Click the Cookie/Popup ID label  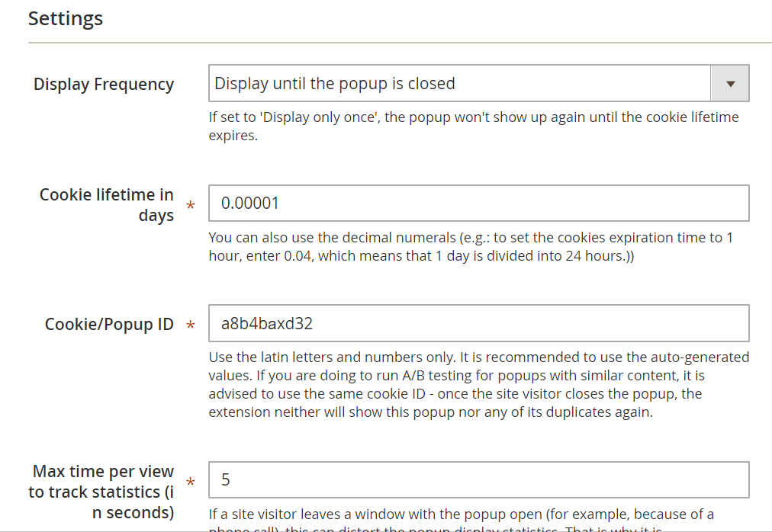tap(109, 325)
